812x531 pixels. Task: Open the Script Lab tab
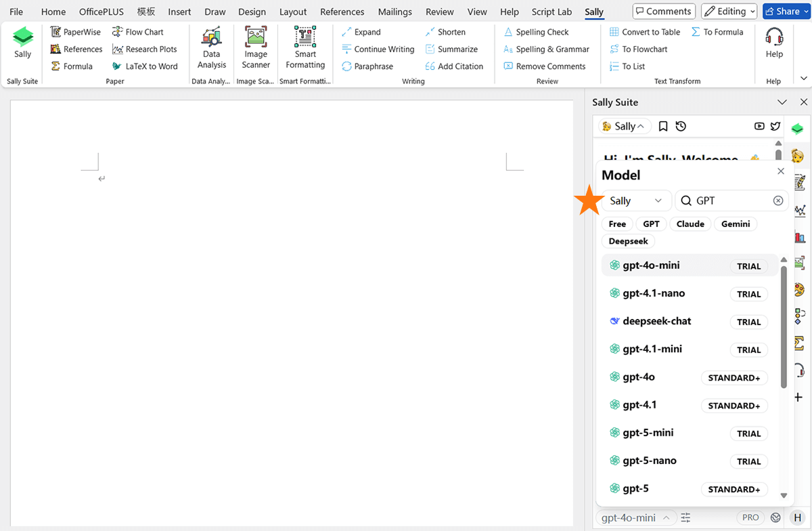(x=551, y=12)
